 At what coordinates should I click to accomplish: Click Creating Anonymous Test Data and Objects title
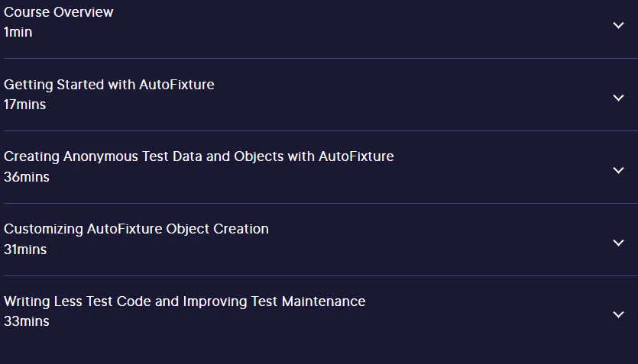[x=199, y=156]
